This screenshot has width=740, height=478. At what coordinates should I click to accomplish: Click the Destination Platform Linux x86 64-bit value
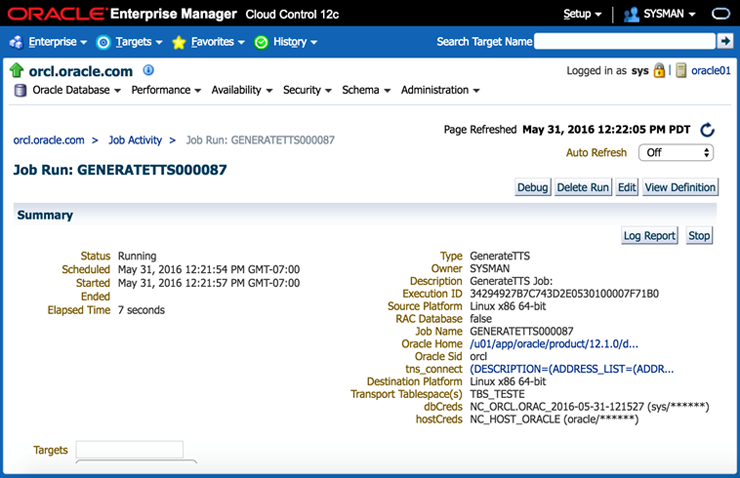click(x=507, y=381)
